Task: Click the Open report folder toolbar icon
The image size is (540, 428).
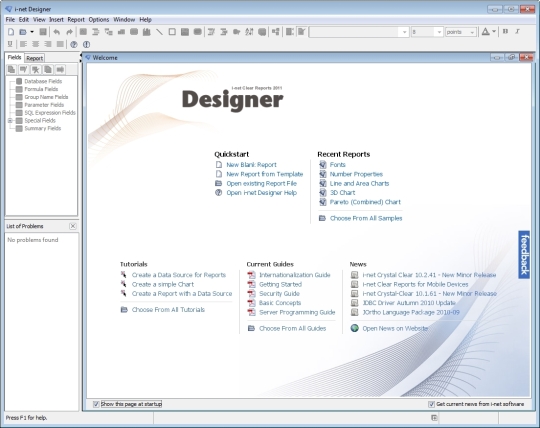Action: (23, 32)
